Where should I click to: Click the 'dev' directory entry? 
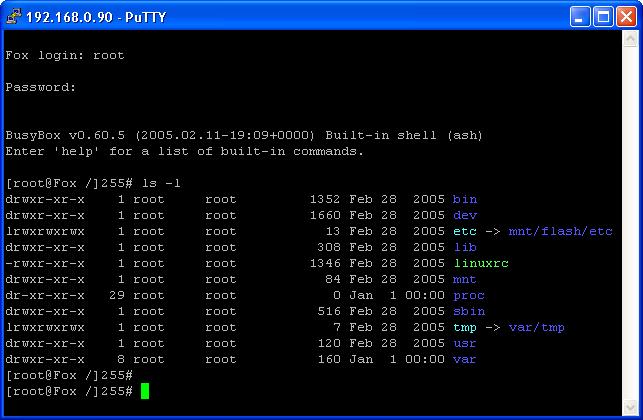click(464, 215)
